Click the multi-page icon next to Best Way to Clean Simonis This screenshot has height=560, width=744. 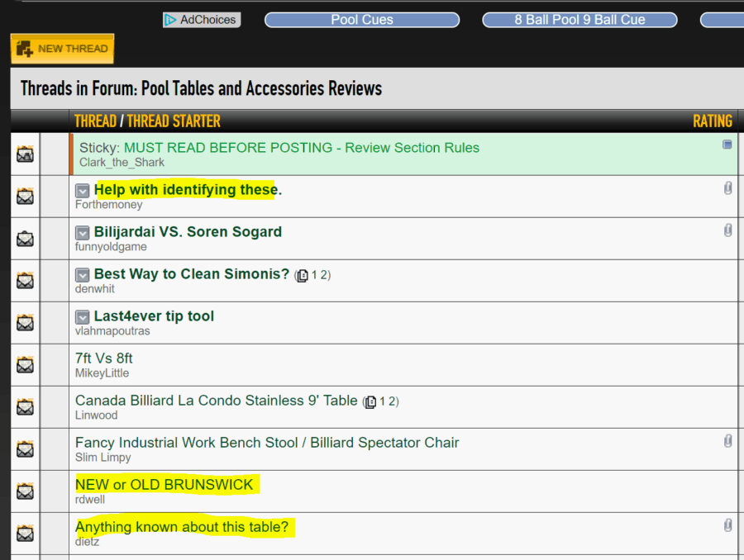pos(303,275)
